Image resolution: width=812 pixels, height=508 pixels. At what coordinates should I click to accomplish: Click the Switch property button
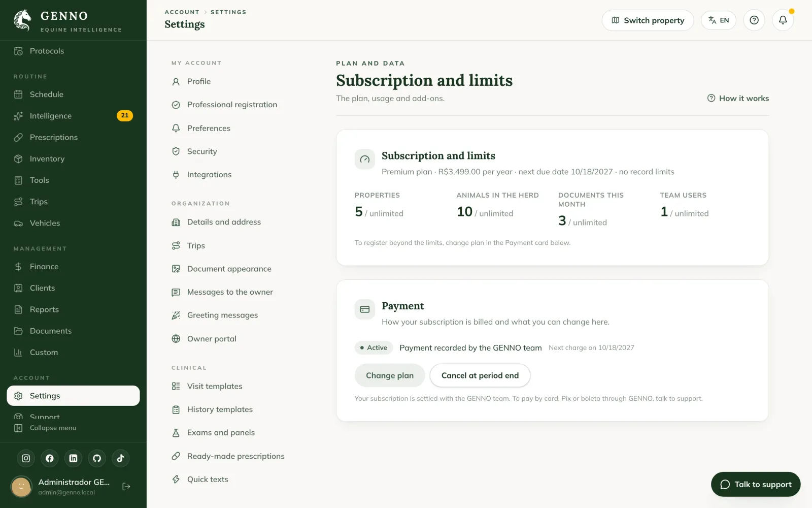(648, 20)
